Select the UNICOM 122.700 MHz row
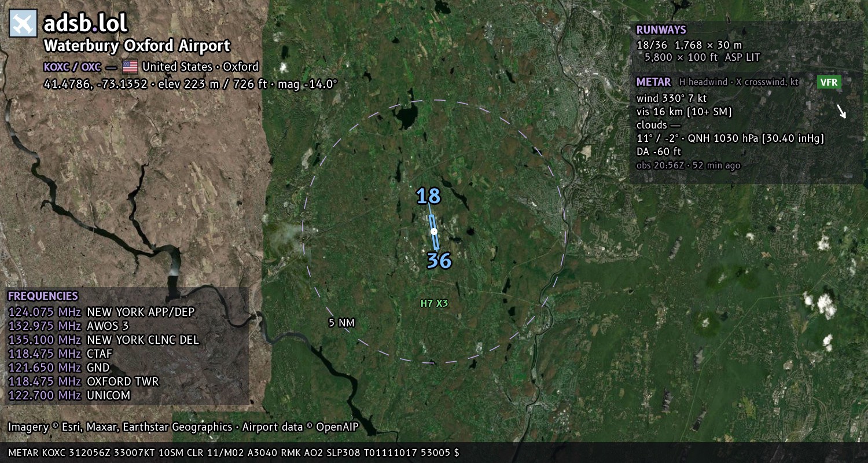Image resolution: width=868 pixels, height=463 pixels. (69, 395)
